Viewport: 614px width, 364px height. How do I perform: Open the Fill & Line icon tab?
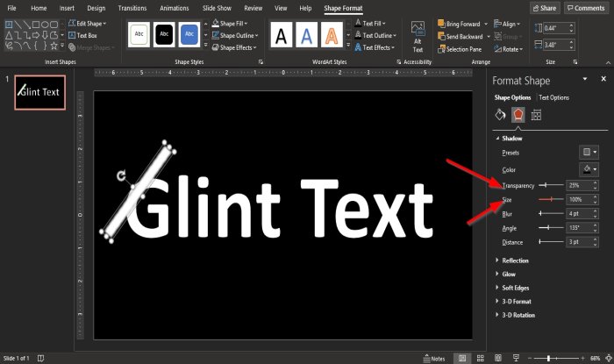click(x=500, y=115)
